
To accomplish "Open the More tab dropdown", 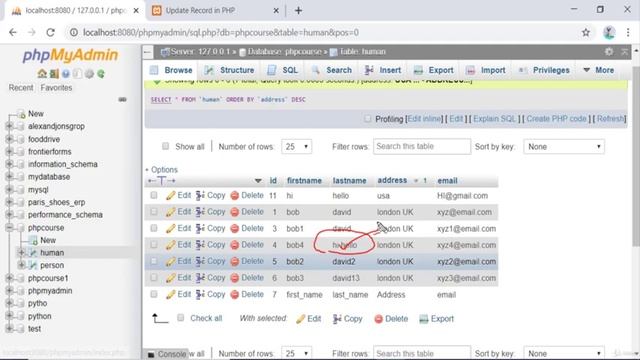I will [598, 70].
